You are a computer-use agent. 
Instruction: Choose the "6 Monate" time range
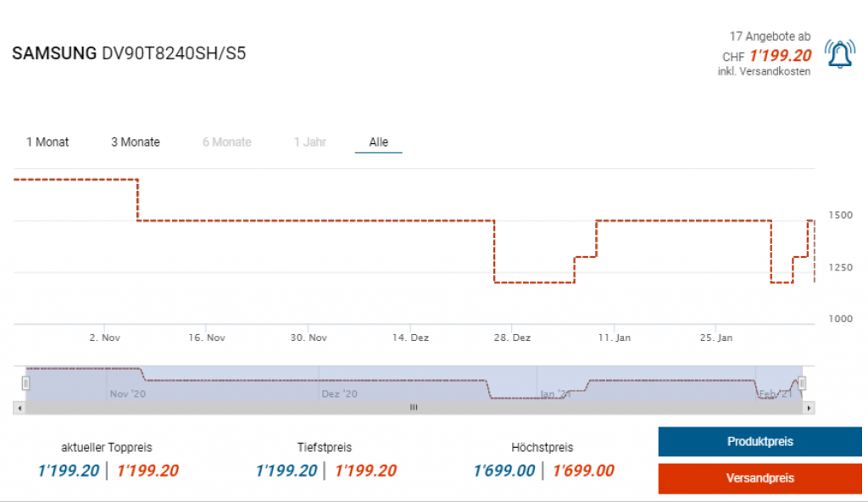(226, 142)
